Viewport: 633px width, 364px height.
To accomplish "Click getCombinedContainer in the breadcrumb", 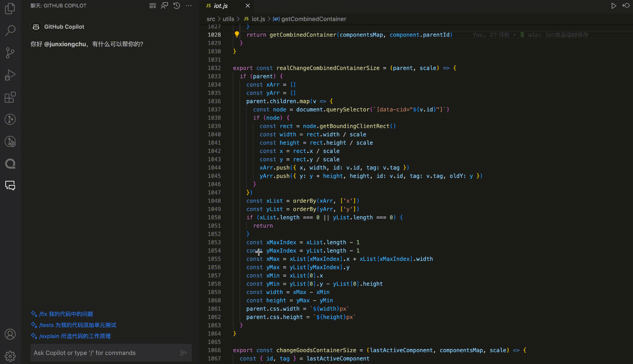I will tap(313, 19).
